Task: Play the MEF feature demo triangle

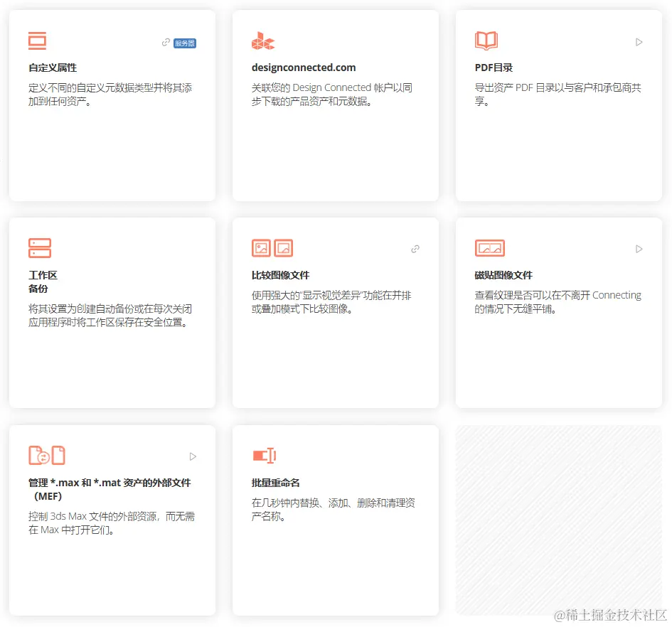Action: (x=192, y=456)
